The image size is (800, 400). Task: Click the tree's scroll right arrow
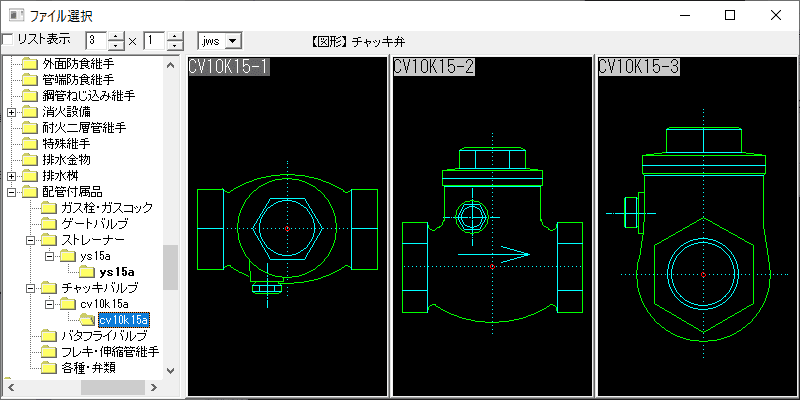click(154, 387)
